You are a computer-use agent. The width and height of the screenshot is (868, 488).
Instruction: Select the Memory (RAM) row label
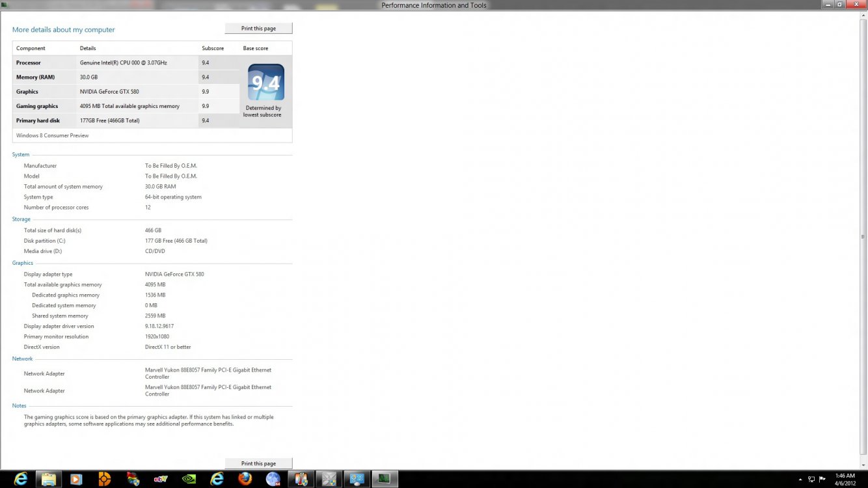35,77
